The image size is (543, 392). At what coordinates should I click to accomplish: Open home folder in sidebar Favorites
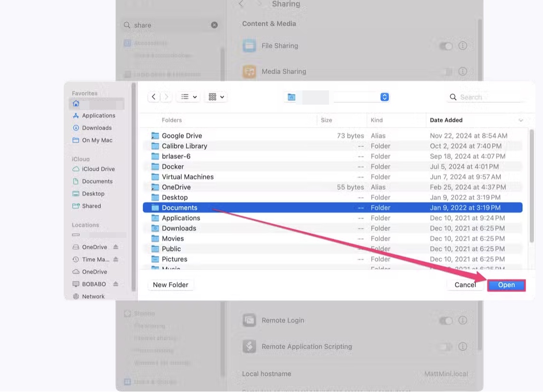pos(97,103)
